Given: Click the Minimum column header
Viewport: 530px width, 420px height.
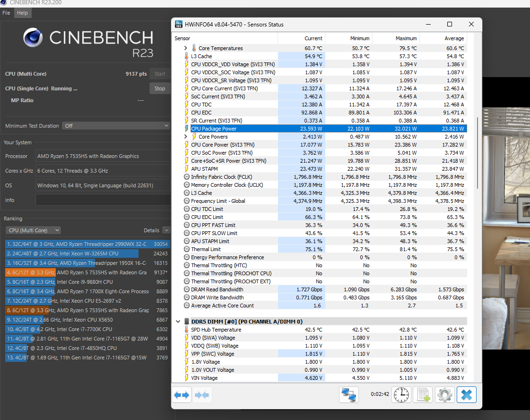Looking at the screenshot, I should click(x=348, y=38).
